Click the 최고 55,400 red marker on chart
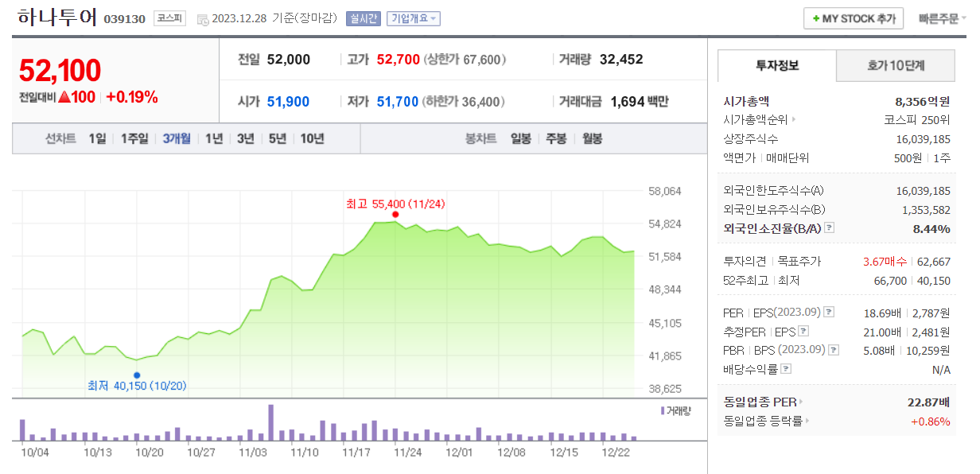Screen dimensions: 980x474 tap(395, 214)
